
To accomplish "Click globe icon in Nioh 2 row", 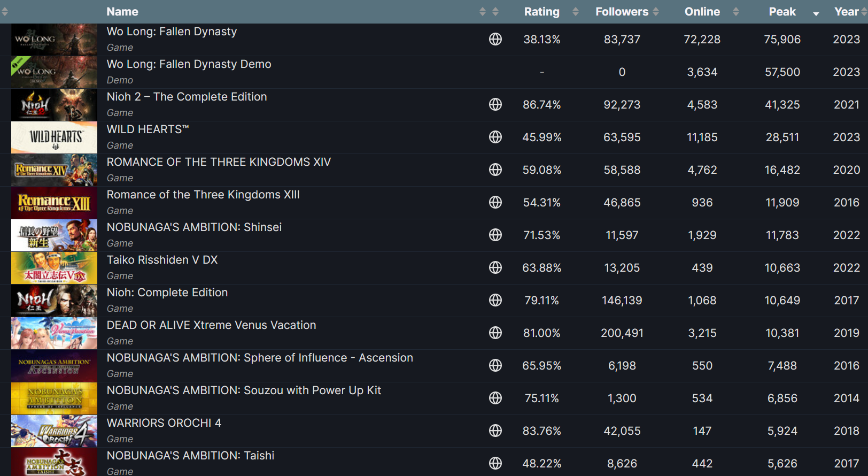I will (x=495, y=104).
